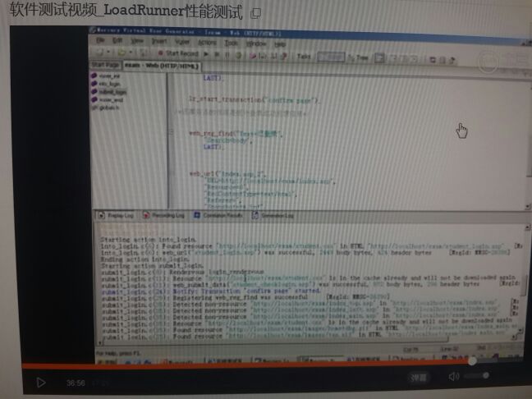Open the Generation Log tab
This screenshot has width=532, height=399.
click(273, 215)
